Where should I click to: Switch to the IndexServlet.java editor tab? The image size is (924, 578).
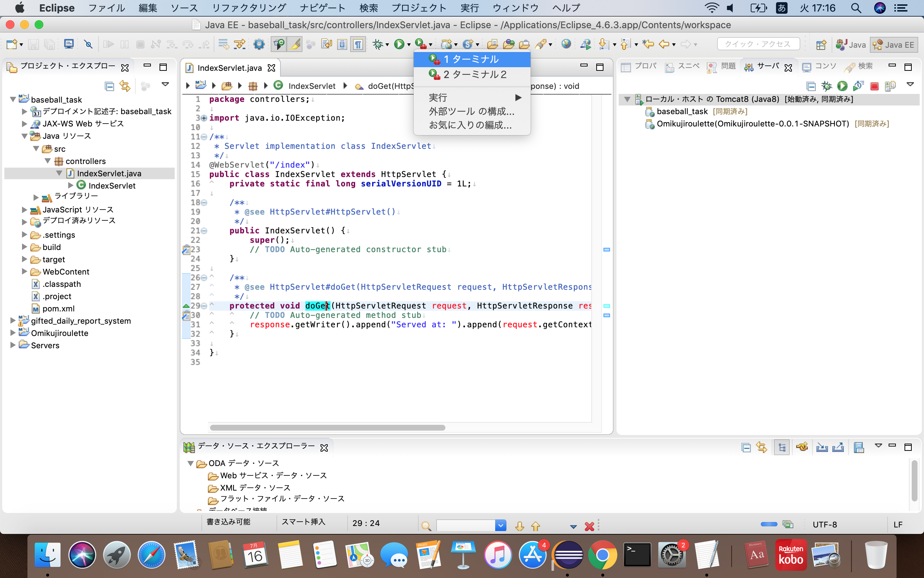(230, 68)
